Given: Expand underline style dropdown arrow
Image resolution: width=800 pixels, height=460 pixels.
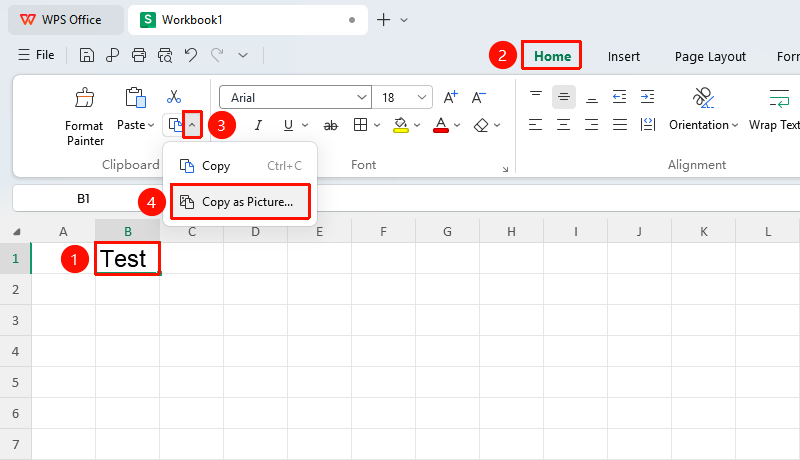Looking at the screenshot, I should click(305, 125).
